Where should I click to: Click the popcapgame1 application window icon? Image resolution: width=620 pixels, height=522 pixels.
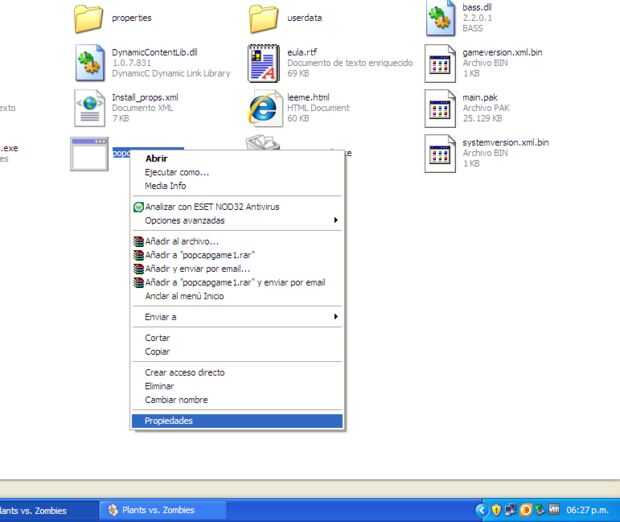tap(89, 154)
